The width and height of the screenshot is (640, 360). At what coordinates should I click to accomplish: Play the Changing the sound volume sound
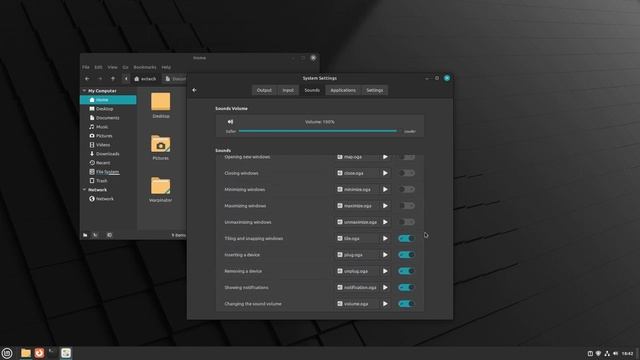385,304
